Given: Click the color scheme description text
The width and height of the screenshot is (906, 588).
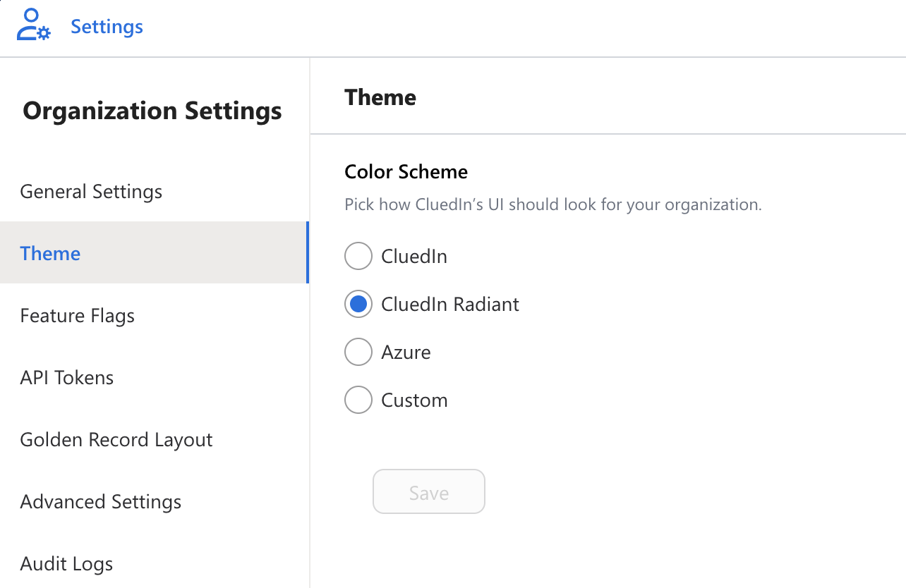Looking at the screenshot, I should click(x=552, y=205).
